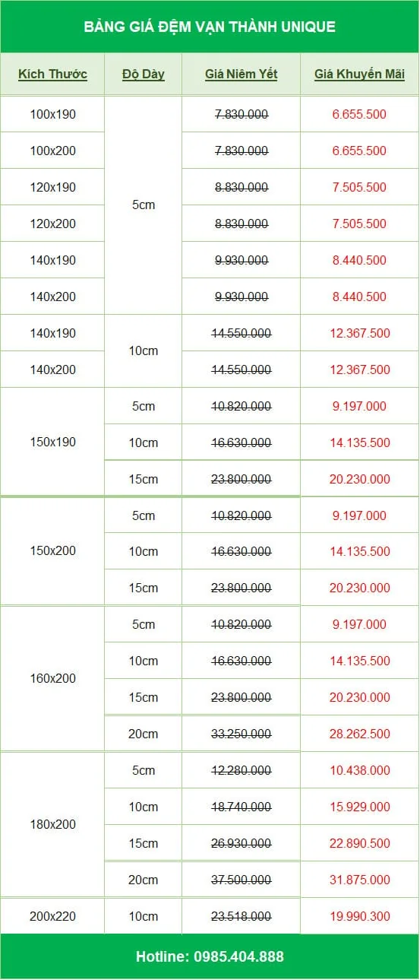Viewport: 420px width, 980px height.
Task: Click the Giá Niêm Yết column header
Action: click(x=241, y=75)
